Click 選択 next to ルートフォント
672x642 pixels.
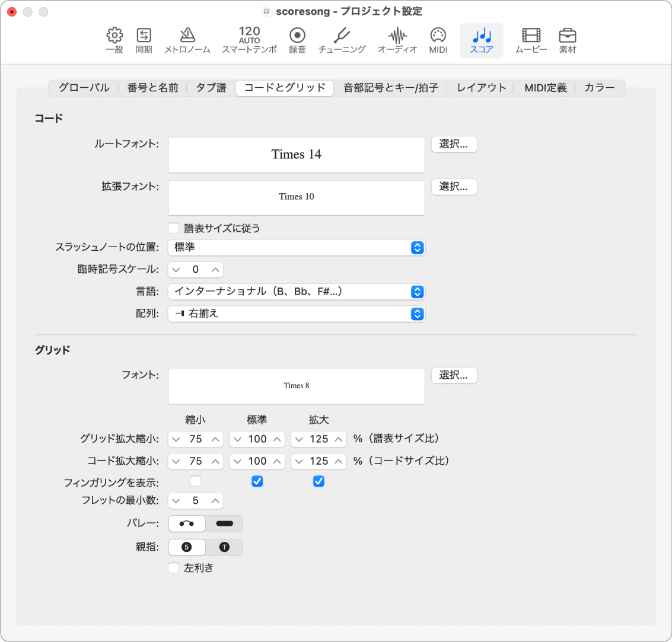[454, 144]
